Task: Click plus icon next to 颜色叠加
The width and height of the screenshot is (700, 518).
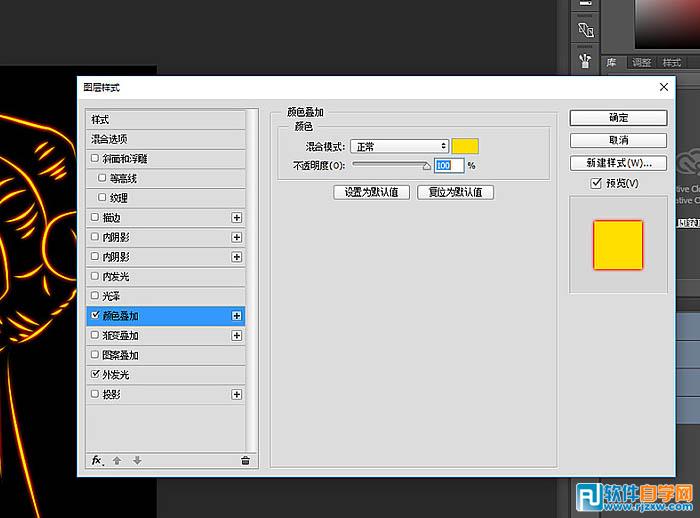Action: [237, 316]
